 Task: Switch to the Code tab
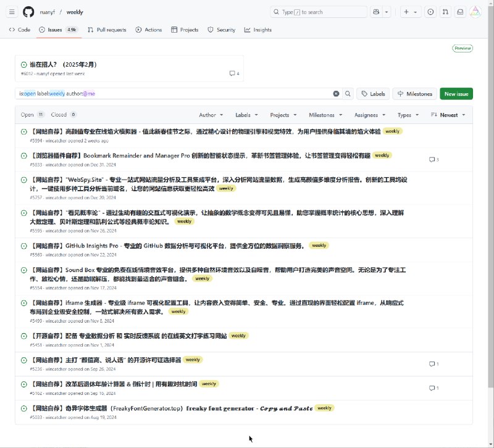[x=20, y=30]
